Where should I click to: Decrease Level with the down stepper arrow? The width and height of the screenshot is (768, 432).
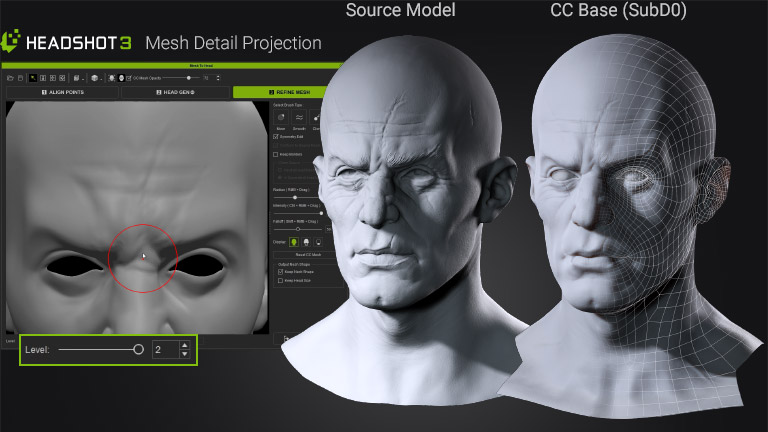coord(185,354)
